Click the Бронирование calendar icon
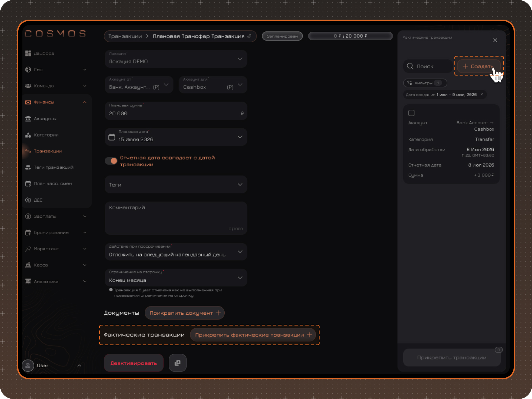This screenshot has height=399, width=532. [28, 232]
